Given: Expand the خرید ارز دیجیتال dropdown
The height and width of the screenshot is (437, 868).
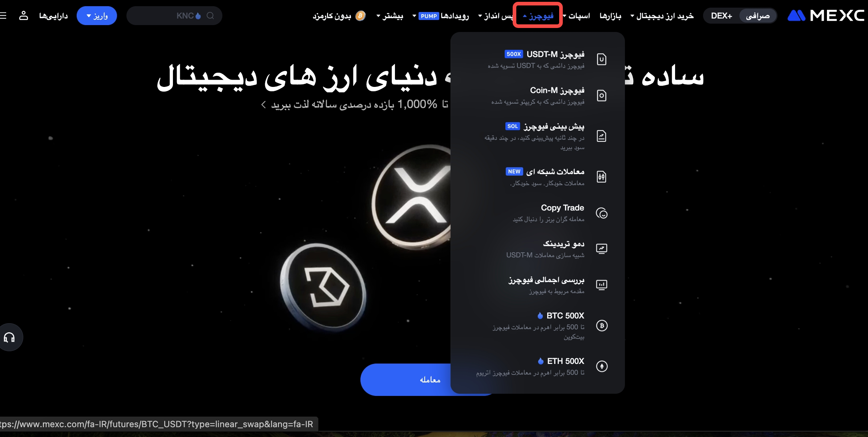Looking at the screenshot, I should tap(662, 16).
